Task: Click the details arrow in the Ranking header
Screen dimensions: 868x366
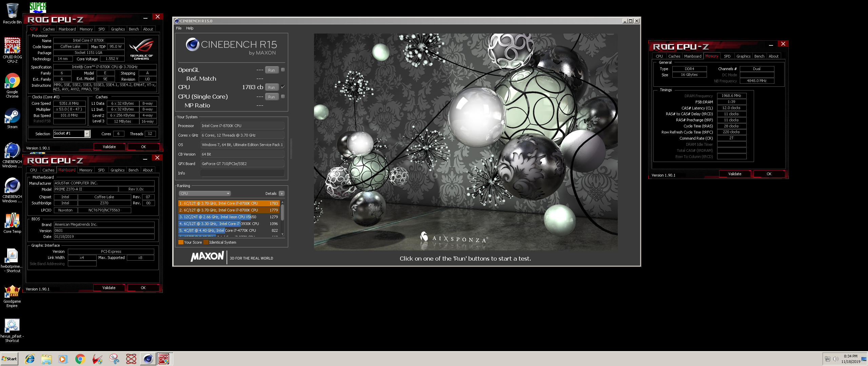Action: (282, 194)
